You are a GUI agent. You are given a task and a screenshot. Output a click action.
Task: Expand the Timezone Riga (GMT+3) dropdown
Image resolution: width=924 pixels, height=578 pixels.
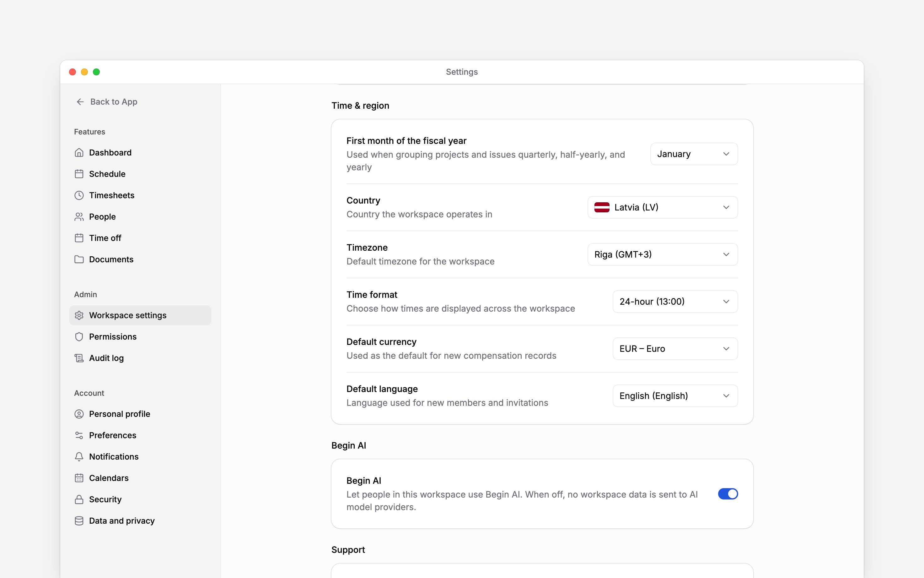tap(663, 254)
